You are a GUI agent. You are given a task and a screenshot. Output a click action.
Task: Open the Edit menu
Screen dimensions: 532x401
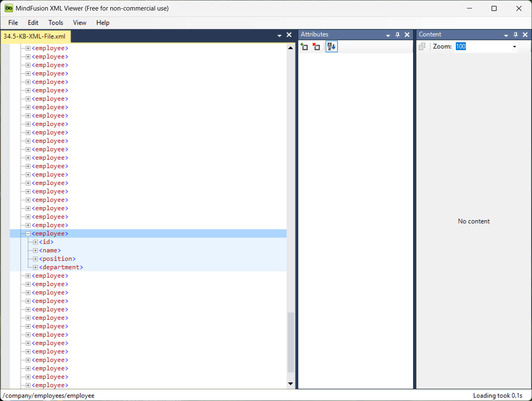coord(33,23)
